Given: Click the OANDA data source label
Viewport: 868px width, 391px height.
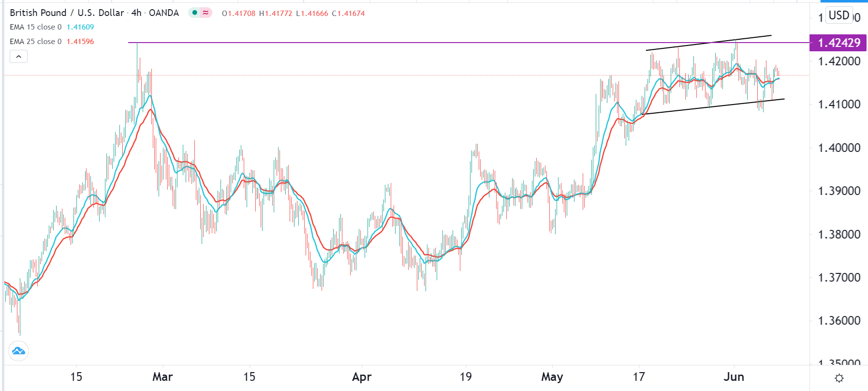Looking at the screenshot, I should pyautogui.click(x=164, y=13).
